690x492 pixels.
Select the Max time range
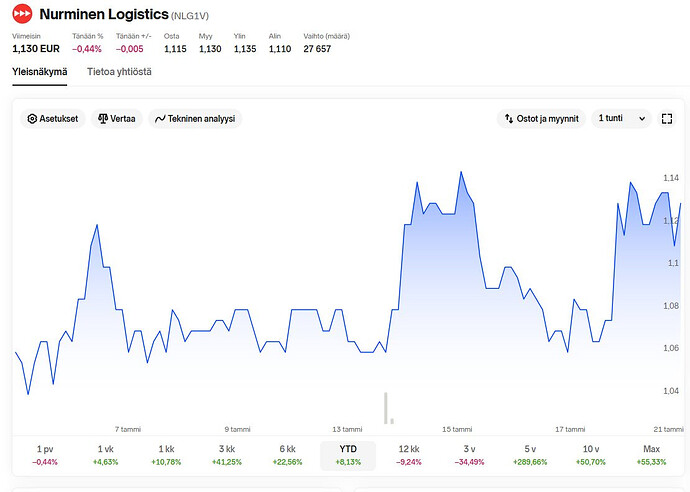tap(651, 455)
